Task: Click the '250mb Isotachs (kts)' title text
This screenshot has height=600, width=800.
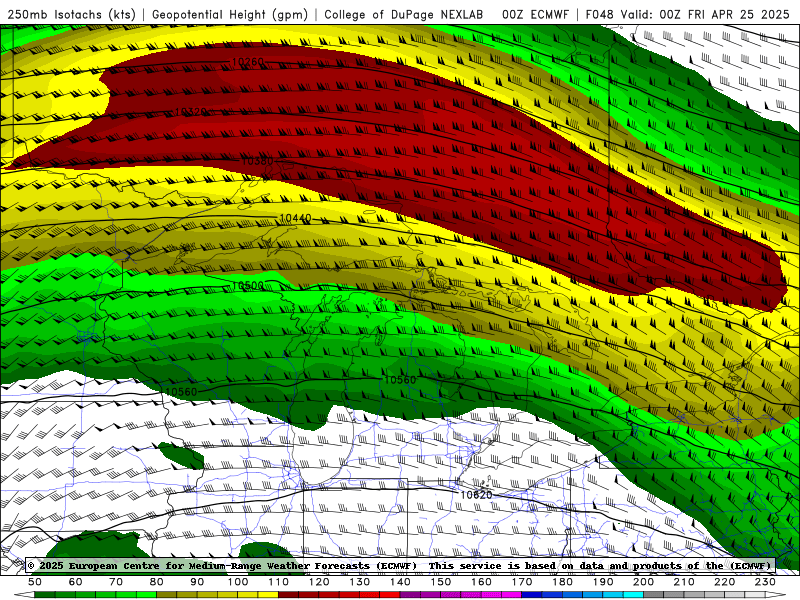Action: (72, 15)
